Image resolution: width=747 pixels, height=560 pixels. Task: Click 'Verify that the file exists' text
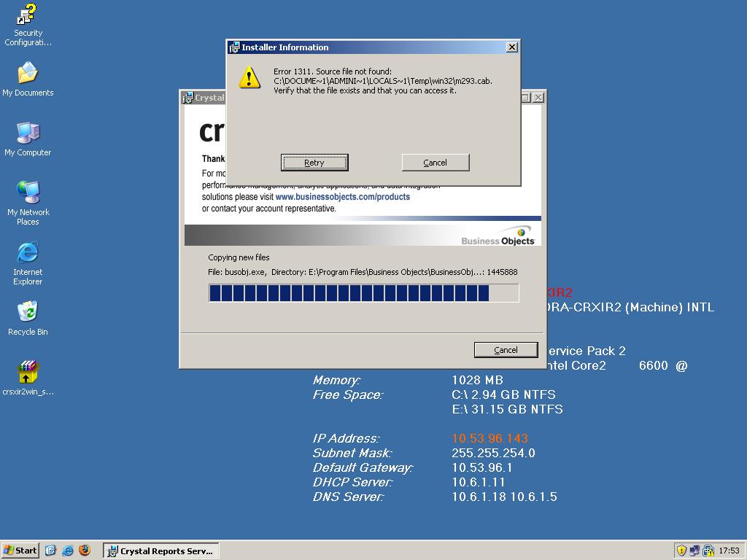(365, 90)
